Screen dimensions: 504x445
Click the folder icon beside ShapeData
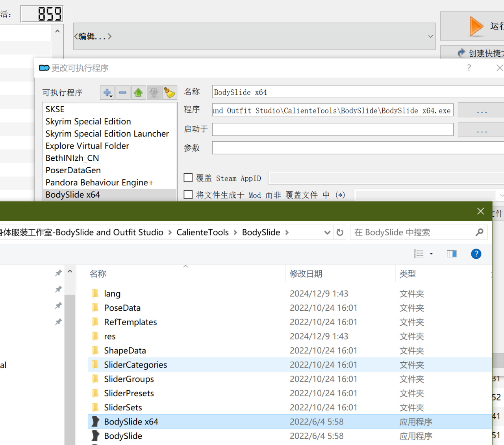[95, 350]
